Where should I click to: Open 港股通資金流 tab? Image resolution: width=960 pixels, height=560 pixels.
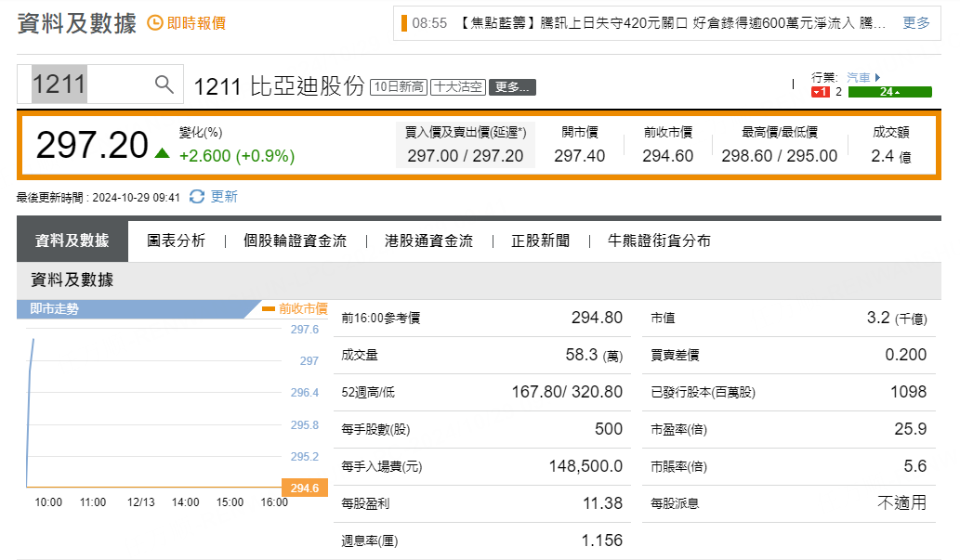(x=428, y=241)
